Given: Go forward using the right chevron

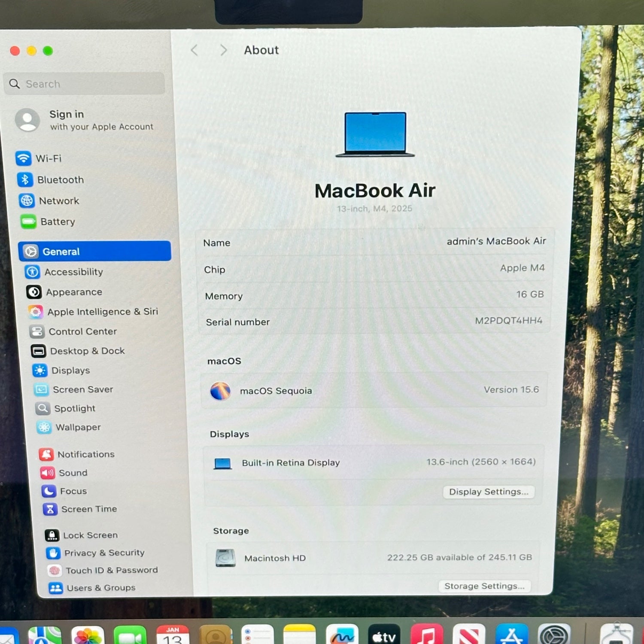Looking at the screenshot, I should pos(223,50).
